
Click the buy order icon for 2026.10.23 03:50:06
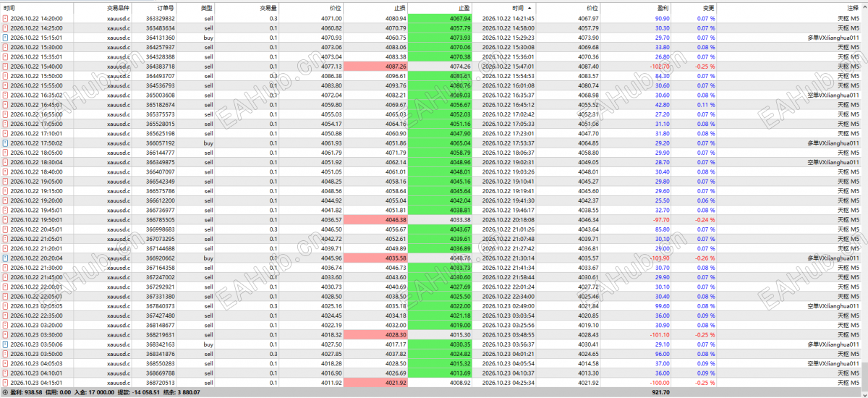coord(6,344)
